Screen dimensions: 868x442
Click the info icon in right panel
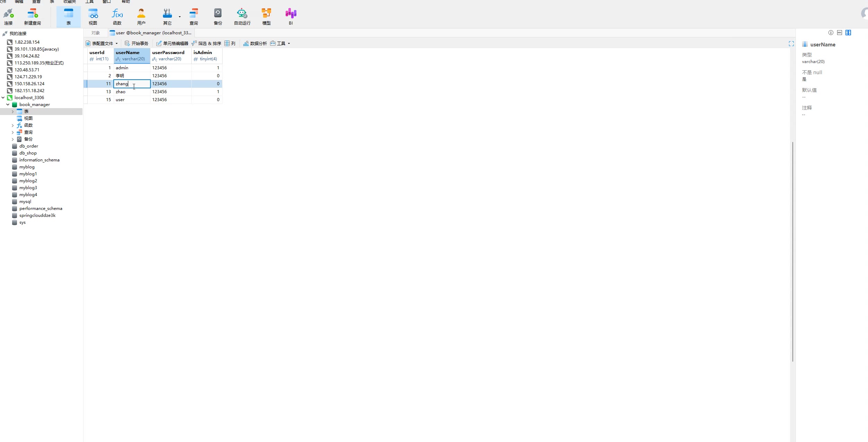(x=831, y=33)
